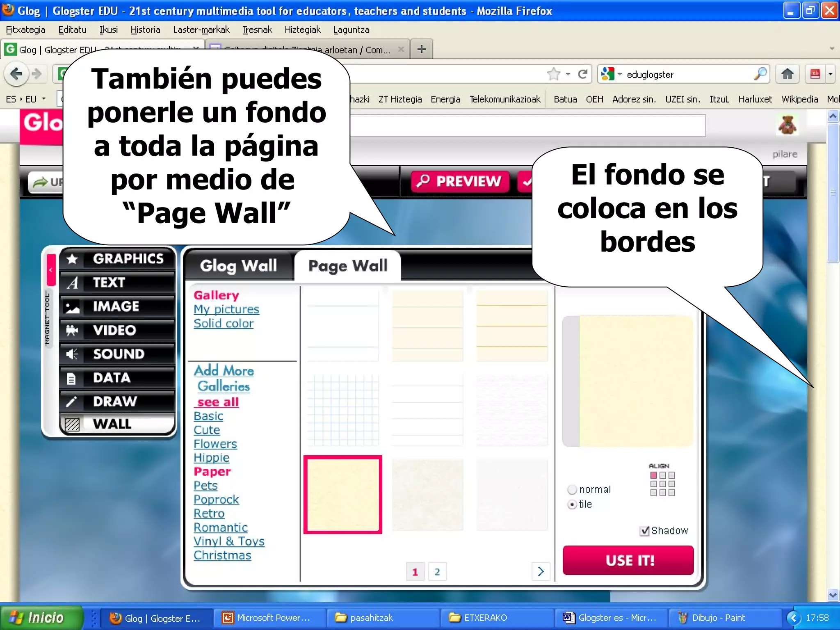Close the second browser tab

coord(401,50)
